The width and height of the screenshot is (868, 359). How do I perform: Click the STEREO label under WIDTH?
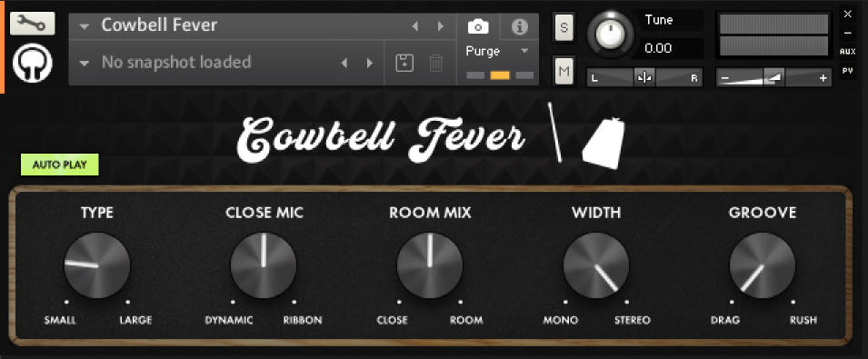[x=633, y=320]
